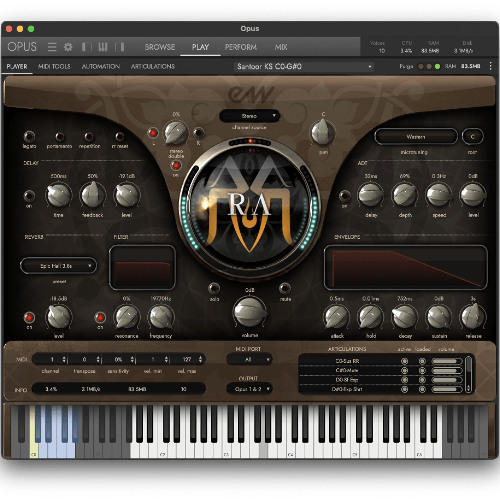Open the Western microtuning dropdown
Image resolution: width=500 pixels, height=500 pixels.
[x=416, y=136]
